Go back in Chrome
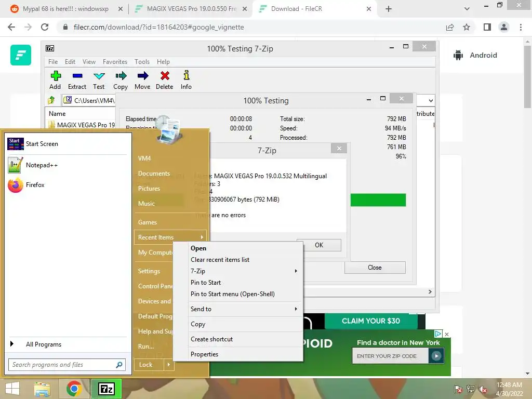 pos(11,27)
